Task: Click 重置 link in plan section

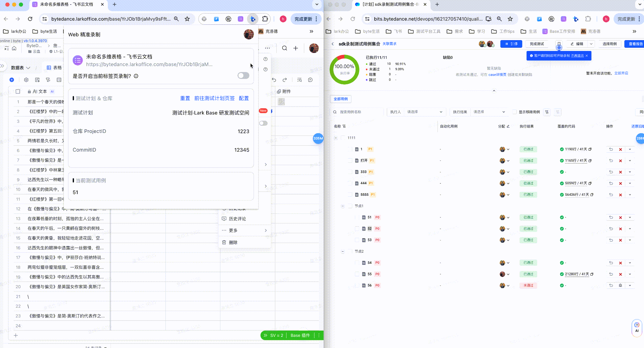Action: pyautogui.click(x=185, y=98)
